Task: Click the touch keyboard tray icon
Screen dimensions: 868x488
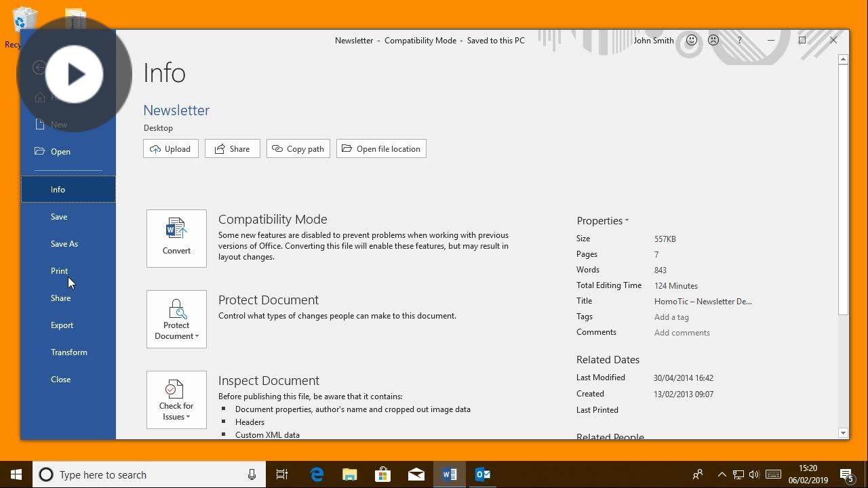Action: [773, 474]
